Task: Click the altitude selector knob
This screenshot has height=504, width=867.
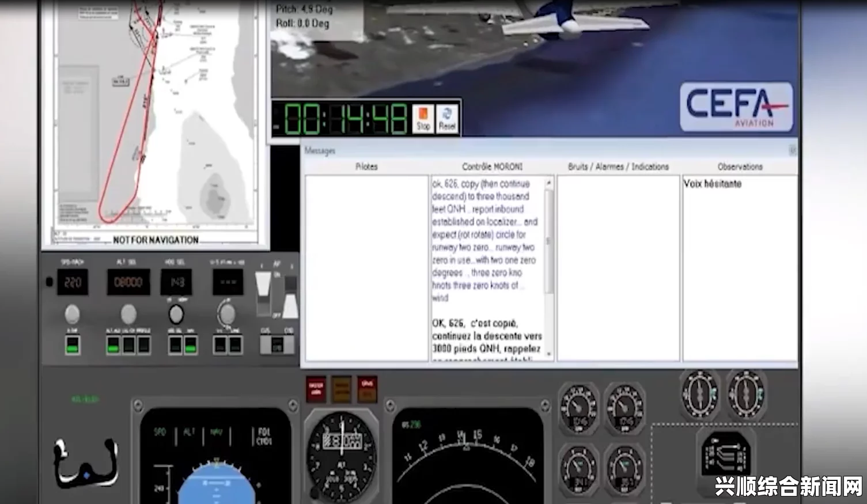Action: pyautogui.click(x=128, y=314)
